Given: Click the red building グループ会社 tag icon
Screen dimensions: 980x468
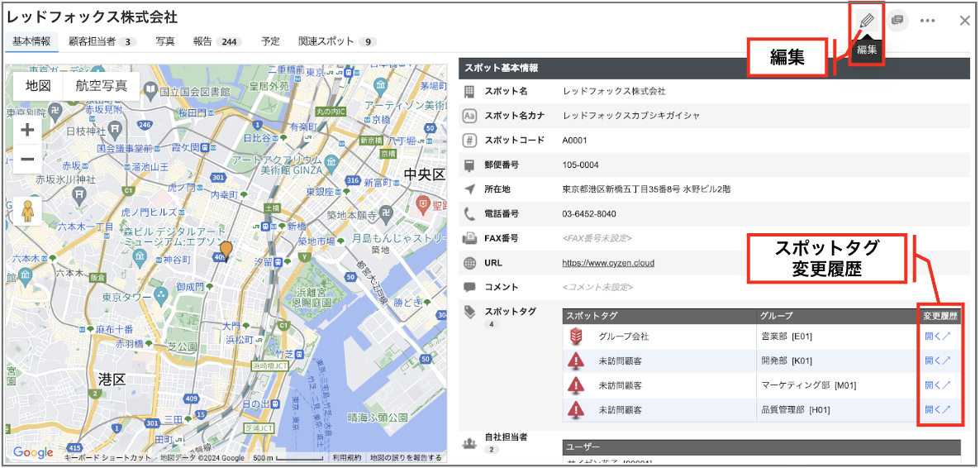Looking at the screenshot, I should point(576,337).
